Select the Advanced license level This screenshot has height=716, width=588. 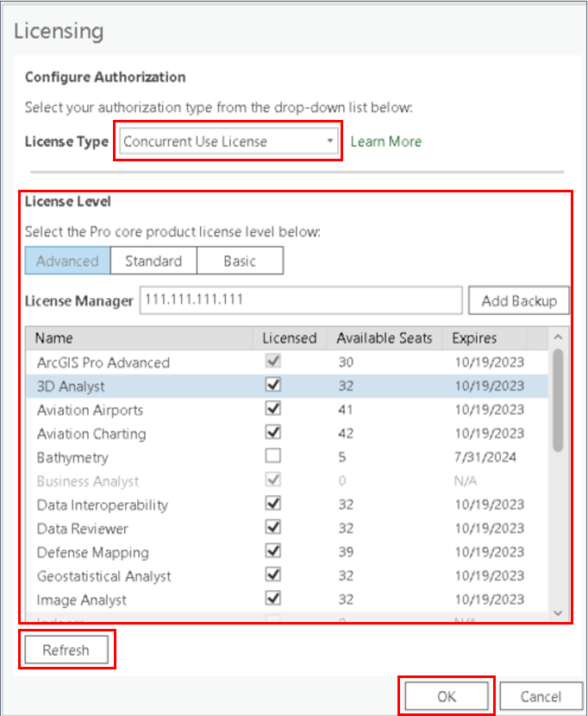coord(67,261)
